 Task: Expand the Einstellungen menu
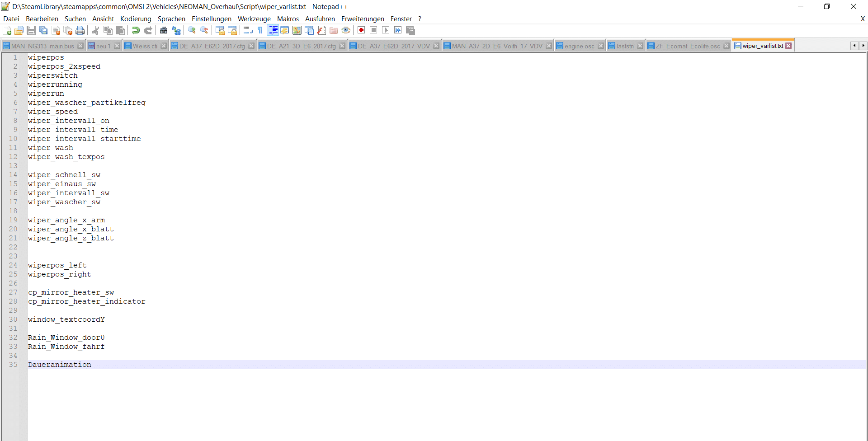(211, 19)
